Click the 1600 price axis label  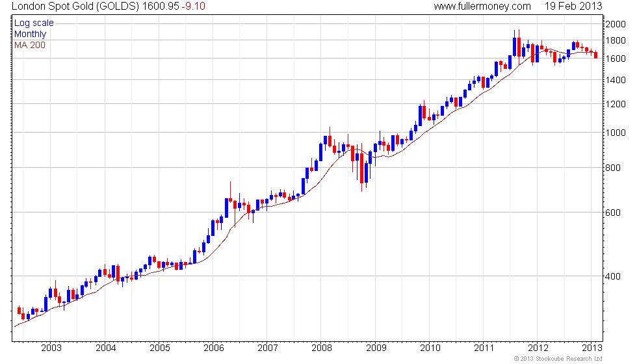[x=616, y=59]
